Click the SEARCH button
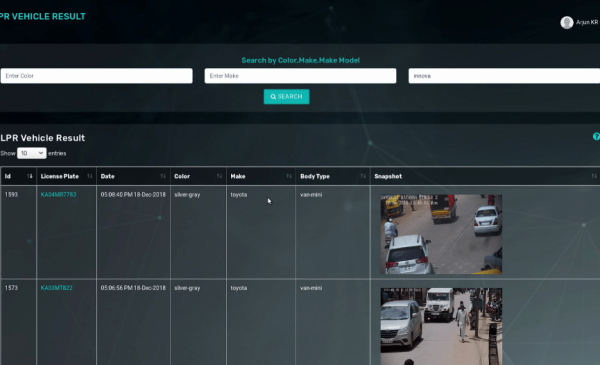This screenshot has width=600, height=365. (x=287, y=97)
